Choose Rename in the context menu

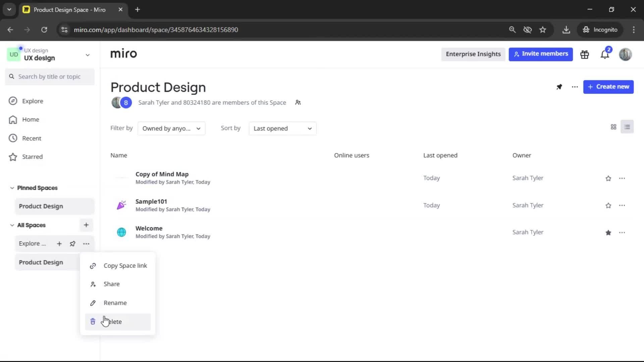point(118,303)
